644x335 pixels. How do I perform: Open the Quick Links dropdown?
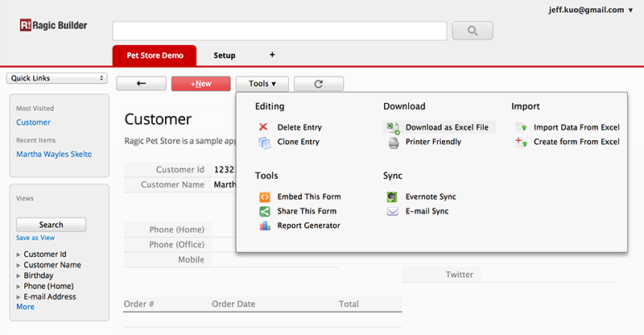pyautogui.click(x=57, y=78)
